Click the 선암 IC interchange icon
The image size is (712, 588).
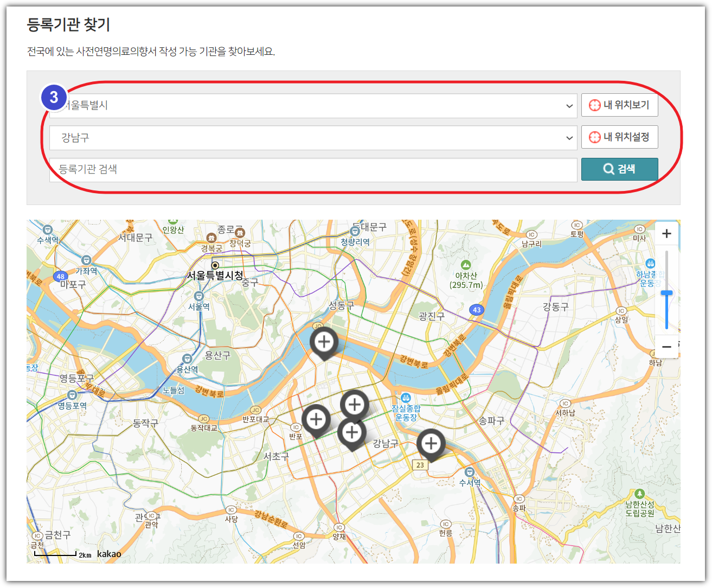point(298,536)
